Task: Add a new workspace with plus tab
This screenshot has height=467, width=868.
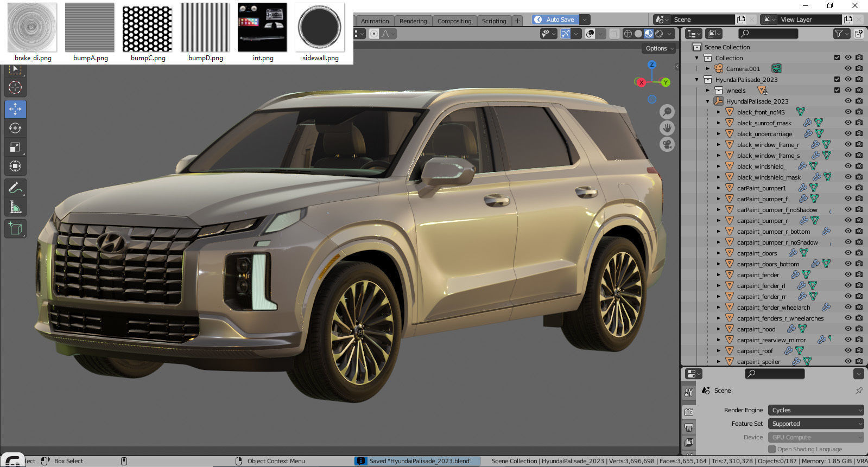Action: pyautogui.click(x=517, y=21)
